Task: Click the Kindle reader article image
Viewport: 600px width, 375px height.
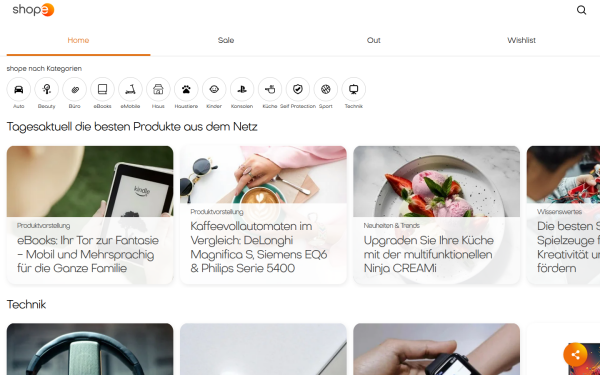Action: (x=90, y=181)
